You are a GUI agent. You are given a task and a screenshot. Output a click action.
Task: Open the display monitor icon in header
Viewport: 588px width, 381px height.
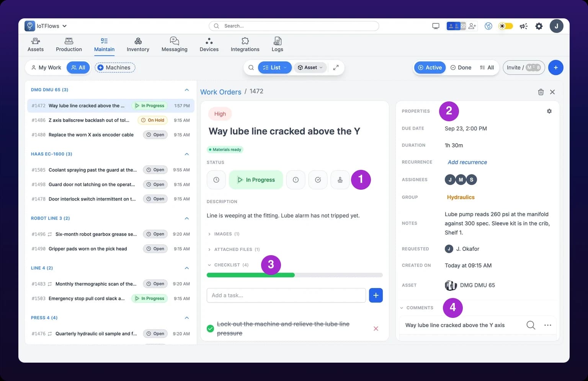(x=436, y=26)
